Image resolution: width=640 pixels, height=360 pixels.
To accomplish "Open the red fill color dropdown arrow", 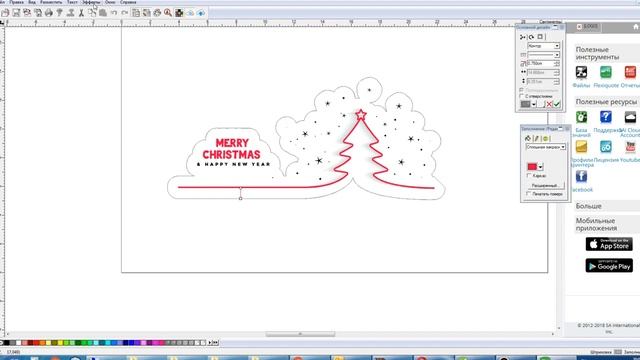I will click(x=540, y=167).
